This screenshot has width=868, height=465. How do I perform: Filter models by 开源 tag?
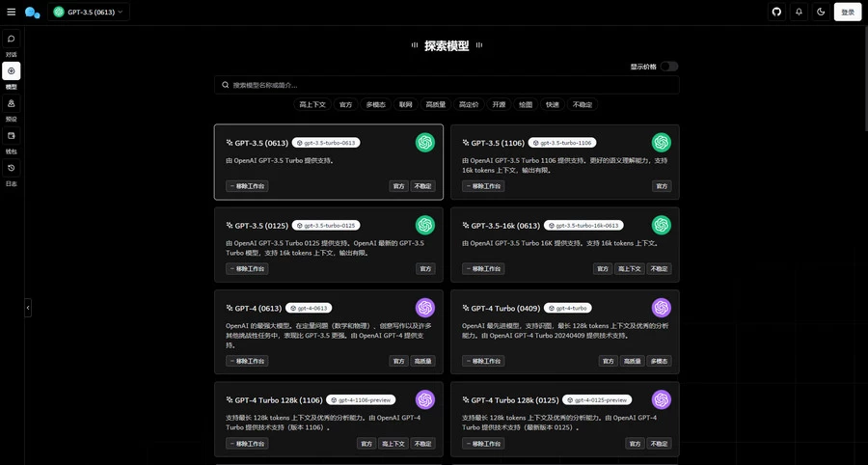[499, 104]
